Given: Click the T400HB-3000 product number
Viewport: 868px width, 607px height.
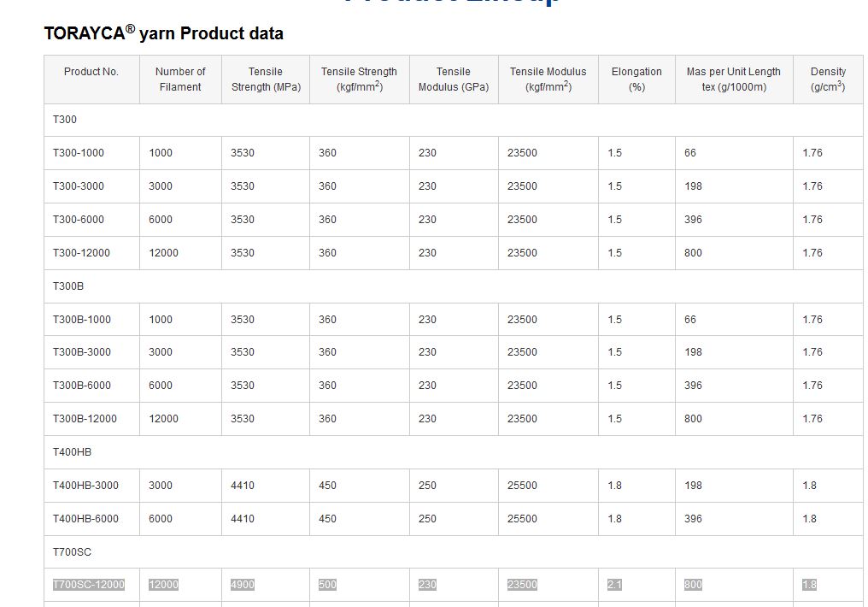Looking at the screenshot, I should coord(85,486).
